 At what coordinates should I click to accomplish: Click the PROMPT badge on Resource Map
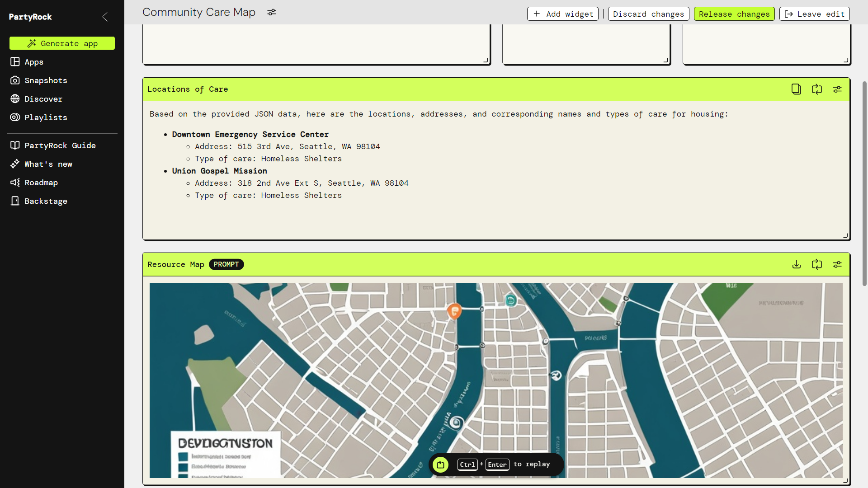pyautogui.click(x=226, y=264)
